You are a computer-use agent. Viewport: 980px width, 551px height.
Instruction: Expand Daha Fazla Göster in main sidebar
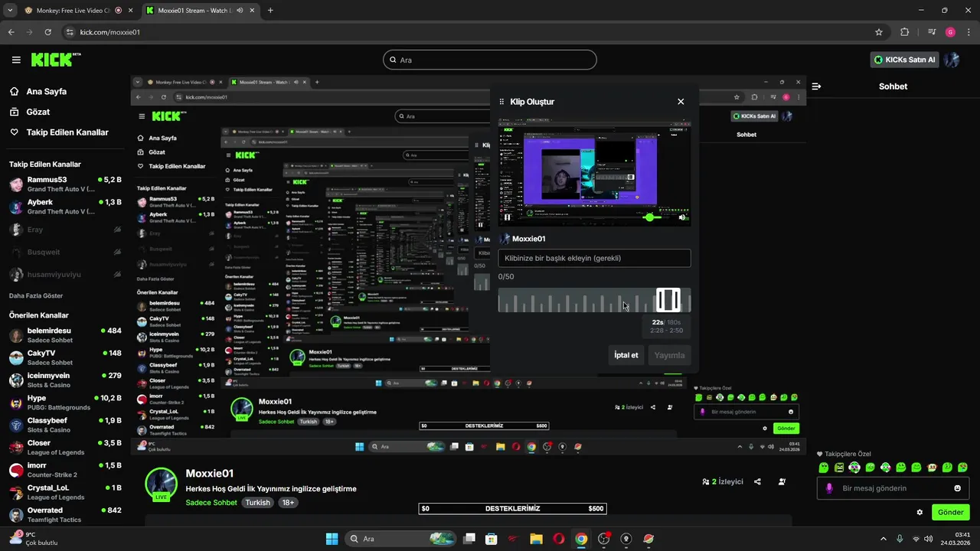(x=36, y=295)
